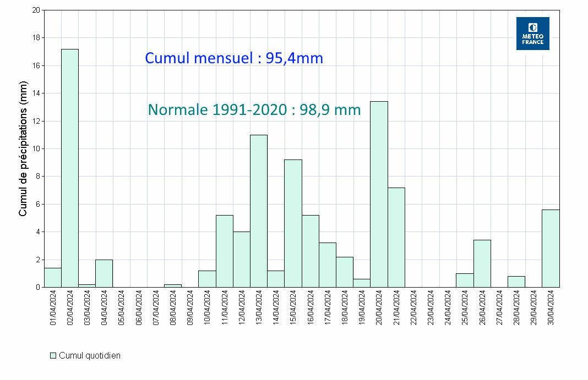Select the 11mm bar on 13/04/2024
The height and width of the screenshot is (380, 588).
click(259, 209)
